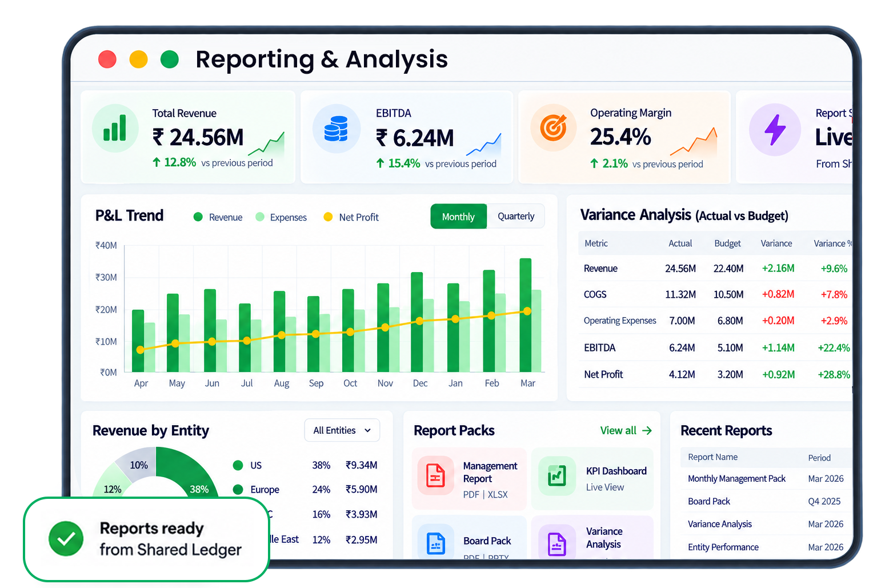Open the All Entities dropdown
Image resolution: width=873 pixels, height=588 pixels.
coord(342,430)
